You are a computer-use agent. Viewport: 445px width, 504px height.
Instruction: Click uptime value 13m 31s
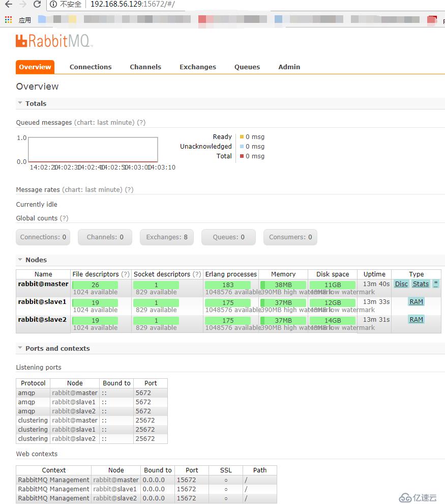pos(376,320)
